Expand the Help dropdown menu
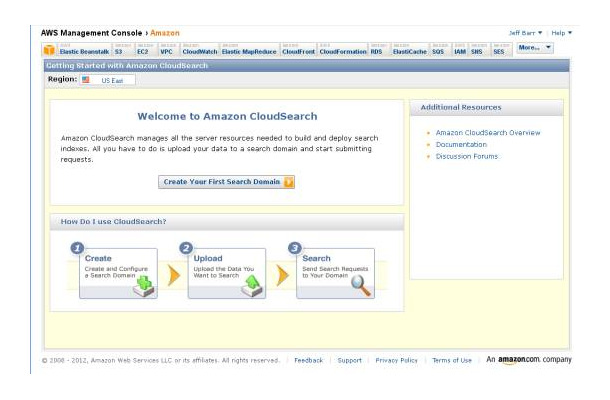Screen dimensions: 610x400 561,33
